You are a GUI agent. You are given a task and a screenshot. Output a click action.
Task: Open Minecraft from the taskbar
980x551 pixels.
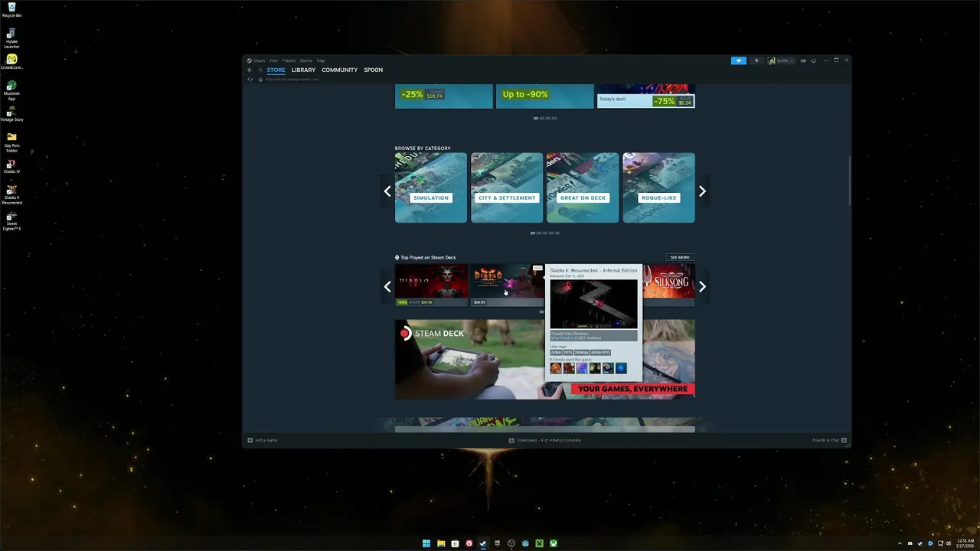coord(540,543)
